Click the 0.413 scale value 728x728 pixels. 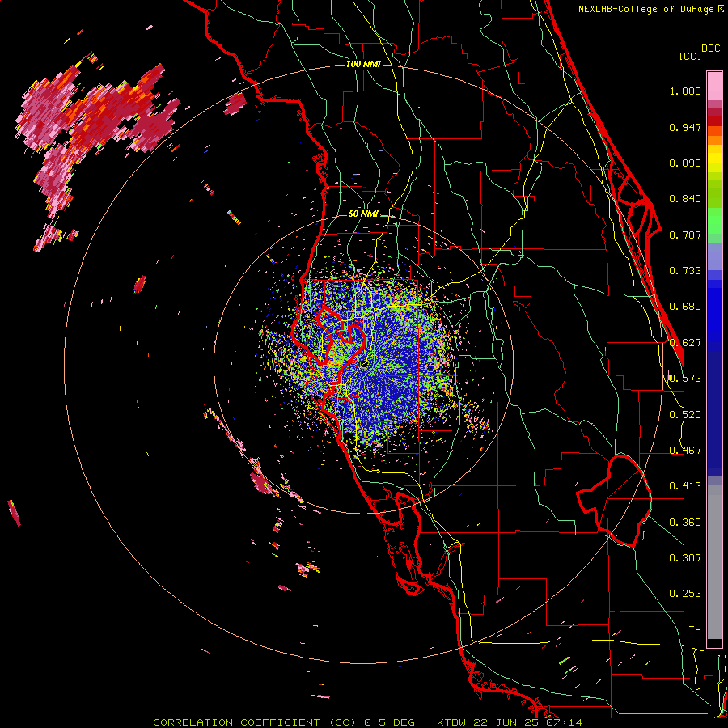tap(685, 486)
